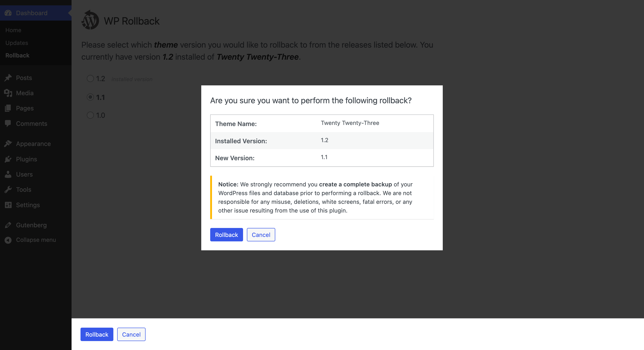Click the Collapse menu label
644x350 pixels.
click(x=36, y=240)
